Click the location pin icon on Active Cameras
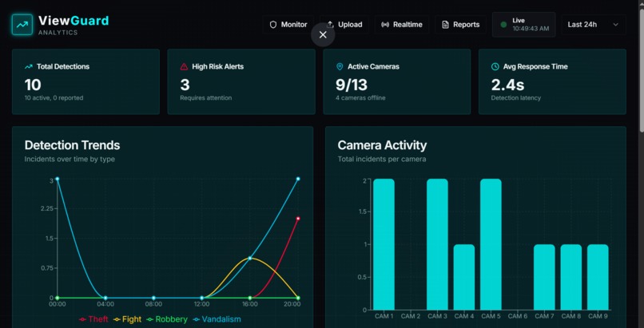The width and height of the screenshot is (644, 328). pos(340,66)
